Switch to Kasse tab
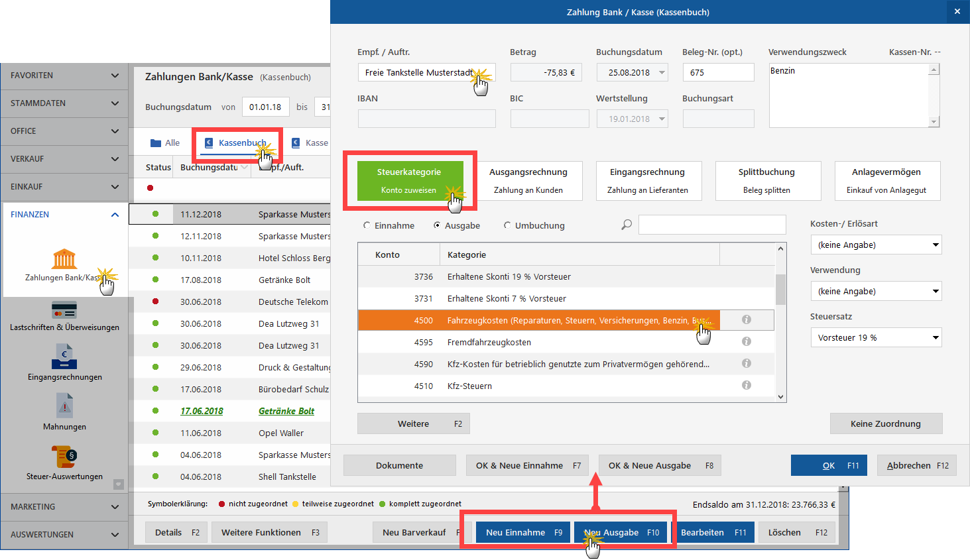Screen dimensions: 970x560 coord(310,143)
